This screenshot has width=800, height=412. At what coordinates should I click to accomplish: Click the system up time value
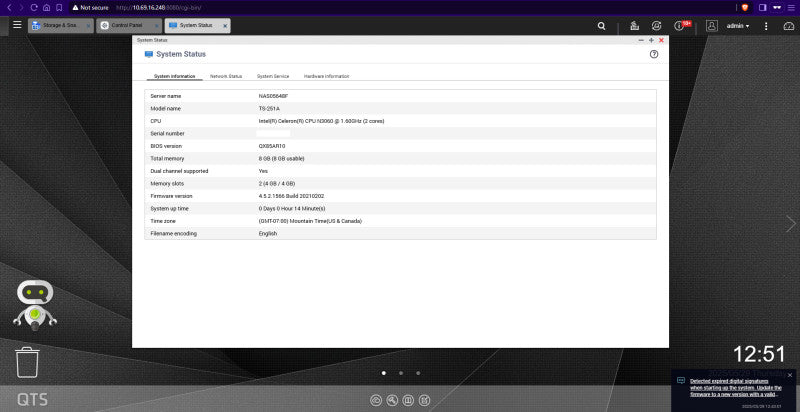(x=292, y=209)
